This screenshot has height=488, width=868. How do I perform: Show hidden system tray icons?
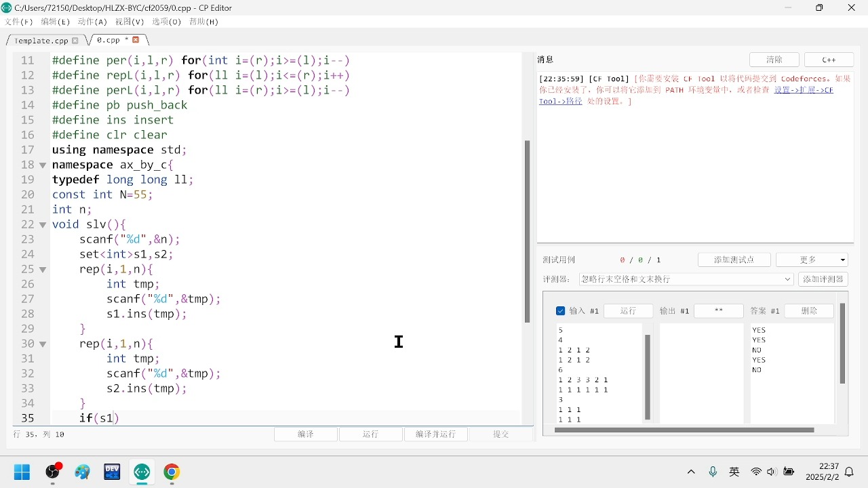tap(691, 472)
